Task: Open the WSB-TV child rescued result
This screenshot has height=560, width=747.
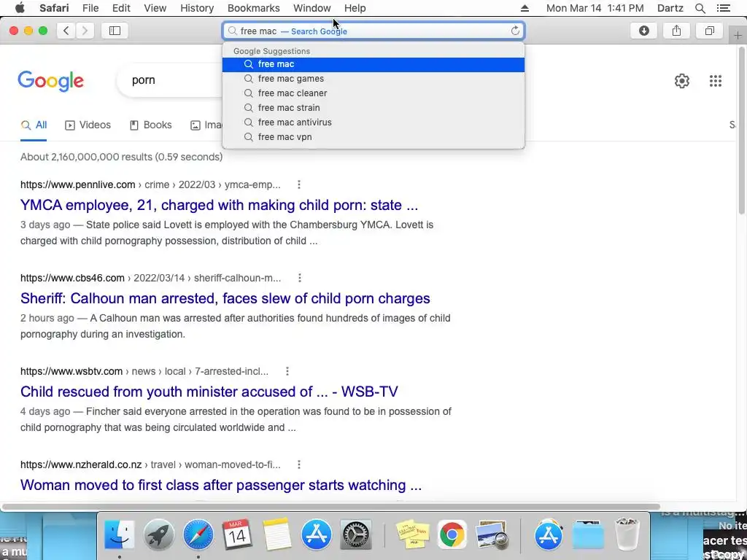Action: (209, 392)
